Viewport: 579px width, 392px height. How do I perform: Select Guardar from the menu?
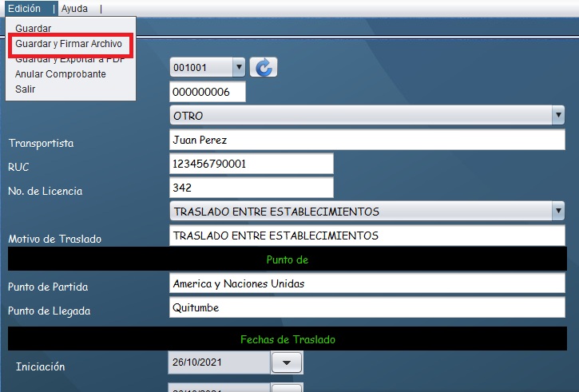(33, 29)
